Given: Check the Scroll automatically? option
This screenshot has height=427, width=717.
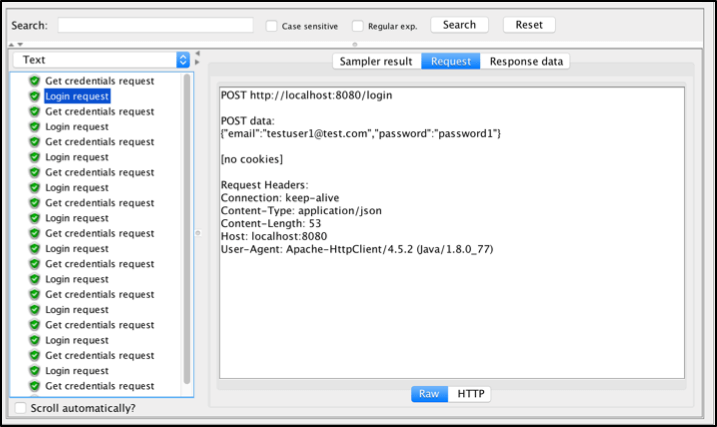Looking at the screenshot, I should 20,408.
